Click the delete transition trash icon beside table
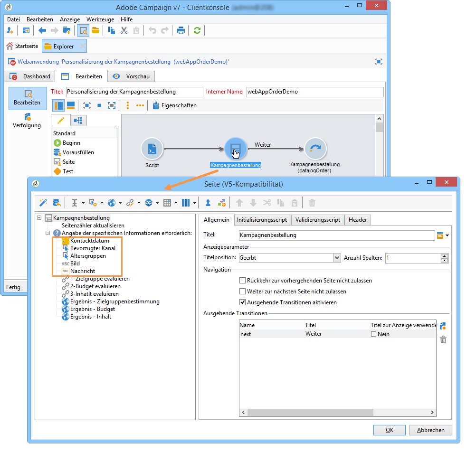476x461 pixels. (443, 339)
